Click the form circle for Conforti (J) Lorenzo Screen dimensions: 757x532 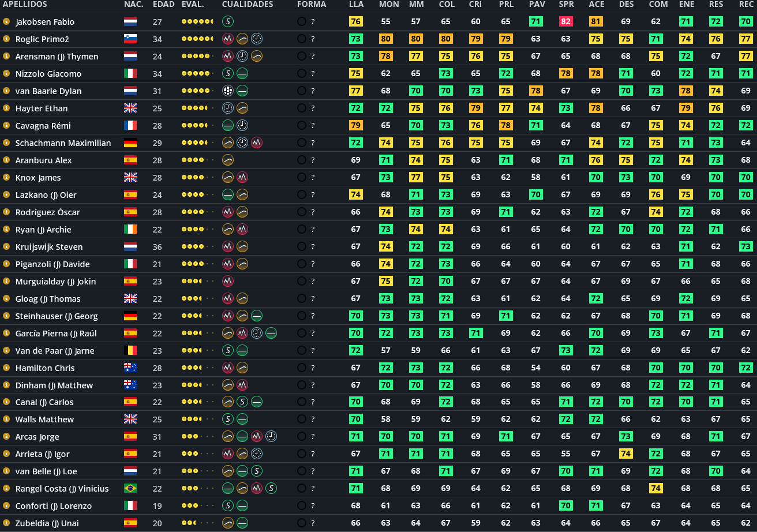click(x=302, y=506)
